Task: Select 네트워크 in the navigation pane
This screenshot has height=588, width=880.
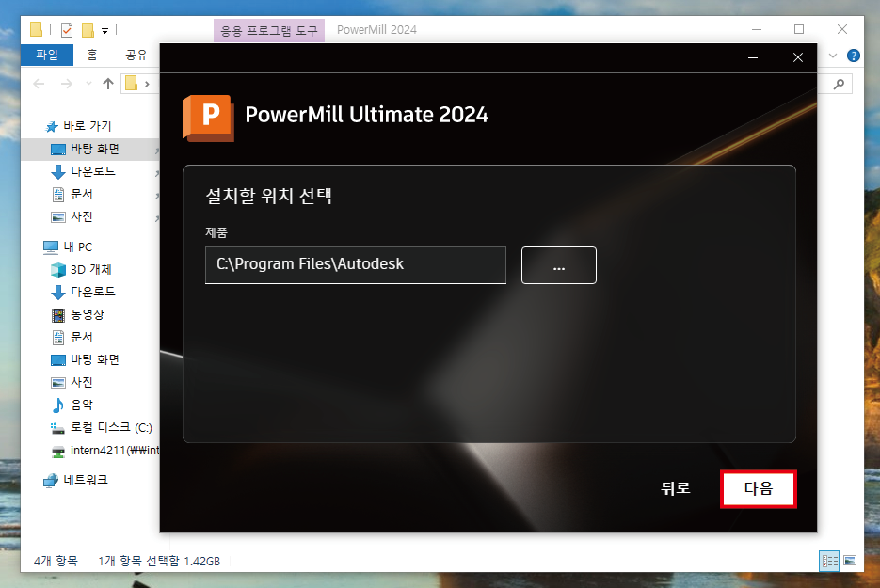Action: click(x=86, y=480)
